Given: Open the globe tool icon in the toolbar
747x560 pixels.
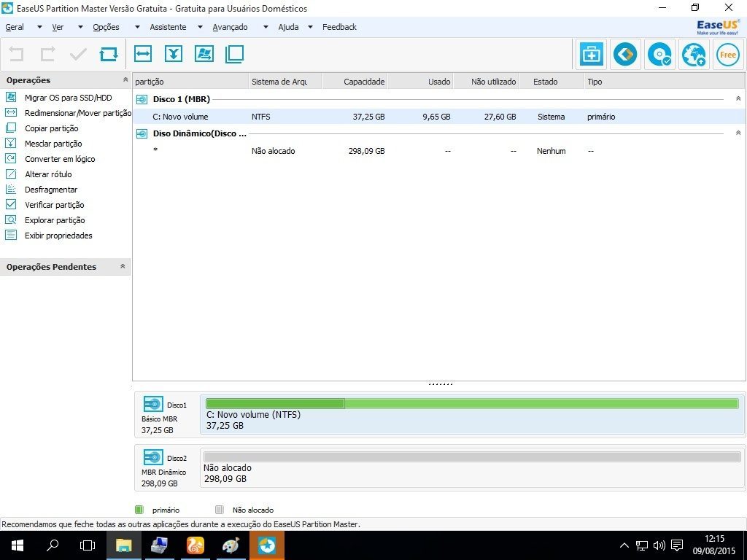Looking at the screenshot, I should (694, 55).
